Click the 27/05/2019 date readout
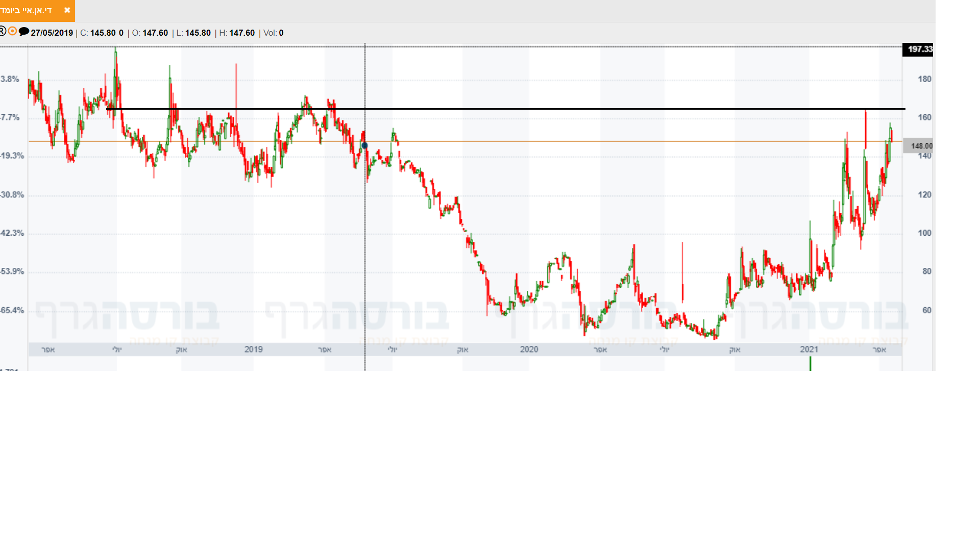 (52, 33)
